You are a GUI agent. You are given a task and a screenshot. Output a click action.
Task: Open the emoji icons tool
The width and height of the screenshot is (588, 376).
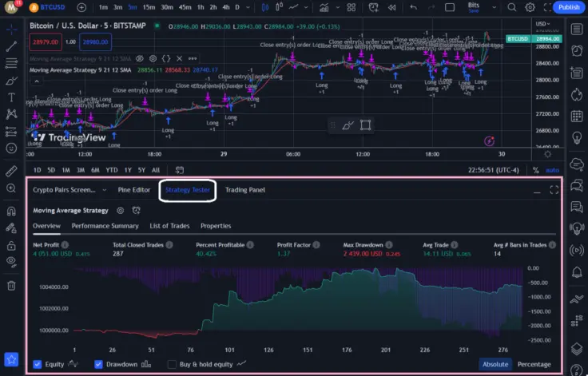point(11,148)
